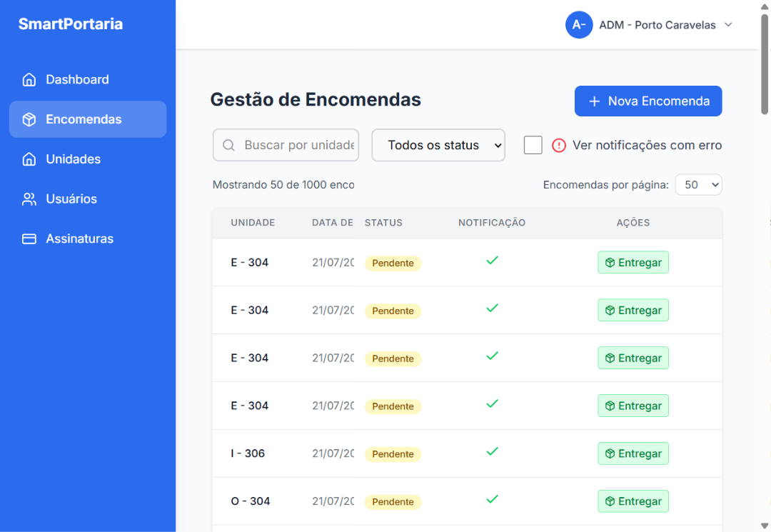The width and height of the screenshot is (771, 532).
Task: Click the magnifier icon in the search field
Action: [x=228, y=145]
